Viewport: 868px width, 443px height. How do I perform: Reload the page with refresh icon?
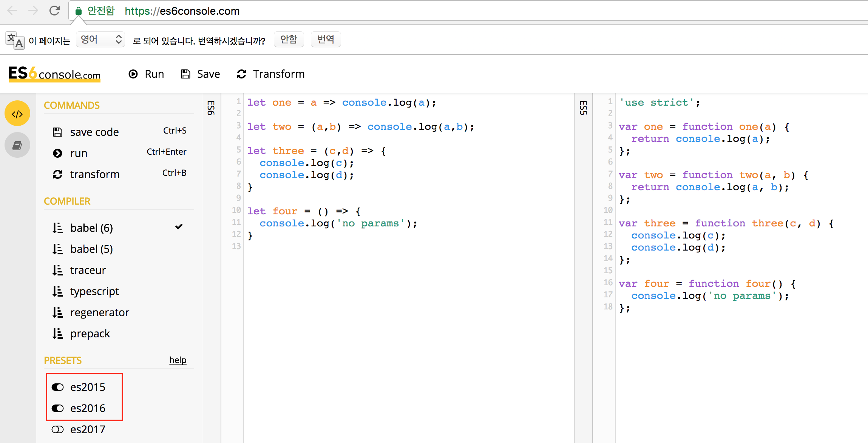coord(55,11)
